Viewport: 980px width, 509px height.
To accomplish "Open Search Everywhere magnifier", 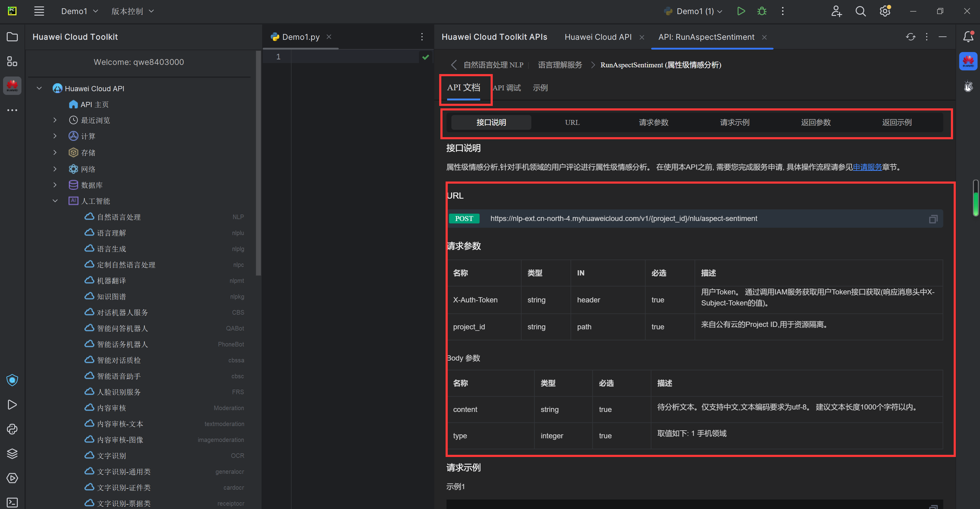I will (861, 11).
